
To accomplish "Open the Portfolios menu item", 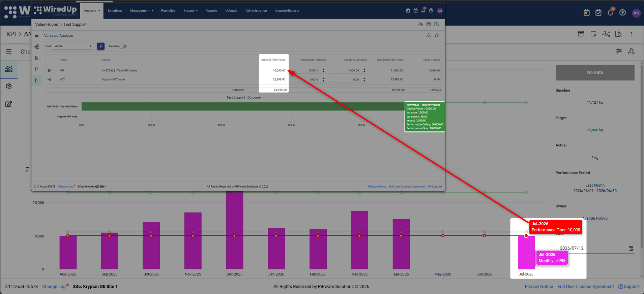I will click(168, 11).
